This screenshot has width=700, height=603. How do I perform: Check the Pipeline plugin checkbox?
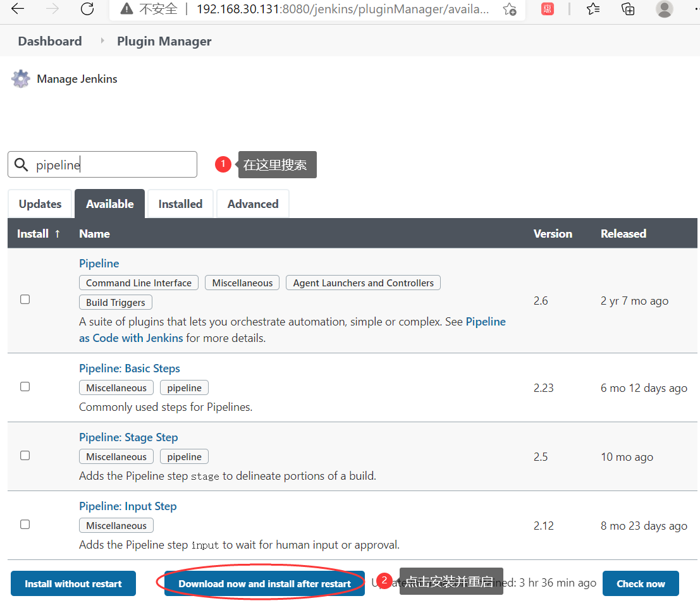tap(25, 300)
